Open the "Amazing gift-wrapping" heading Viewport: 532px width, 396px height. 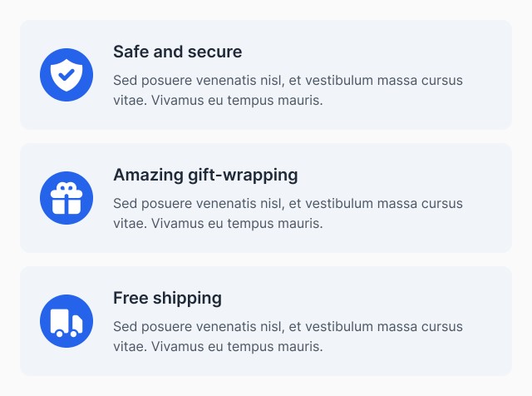(205, 176)
